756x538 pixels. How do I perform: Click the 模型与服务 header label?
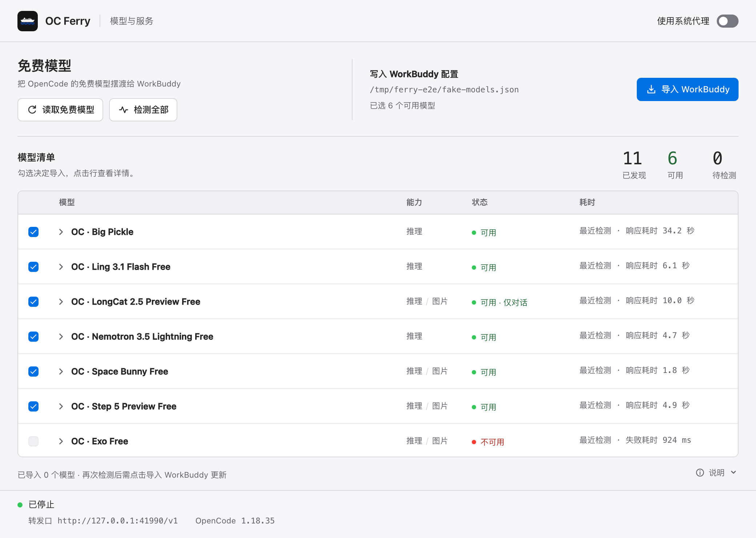tap(132, 21)
